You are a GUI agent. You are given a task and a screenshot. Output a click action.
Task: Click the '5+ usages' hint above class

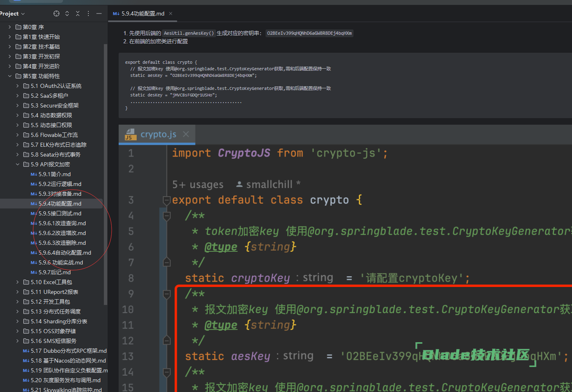[x=198, y=185]
